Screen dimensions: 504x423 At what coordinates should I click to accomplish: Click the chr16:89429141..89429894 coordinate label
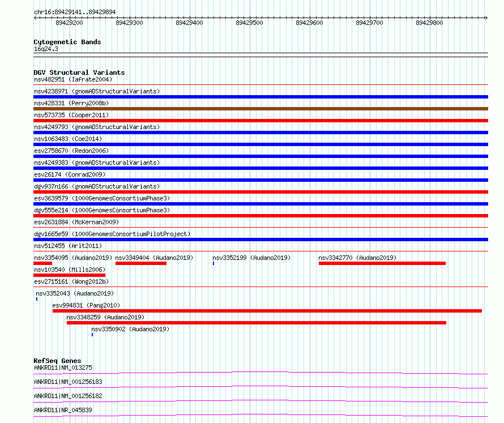(x=75, y=12)
